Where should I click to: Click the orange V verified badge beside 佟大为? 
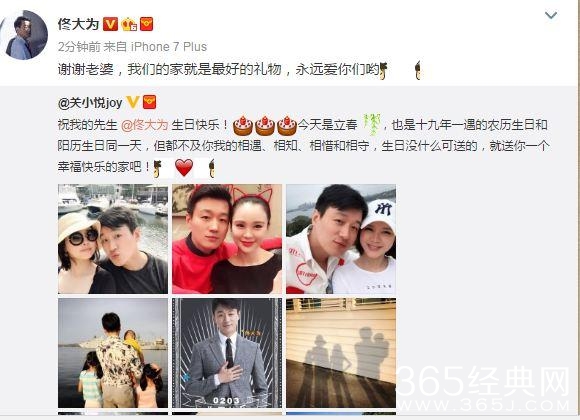coord(110,24)
